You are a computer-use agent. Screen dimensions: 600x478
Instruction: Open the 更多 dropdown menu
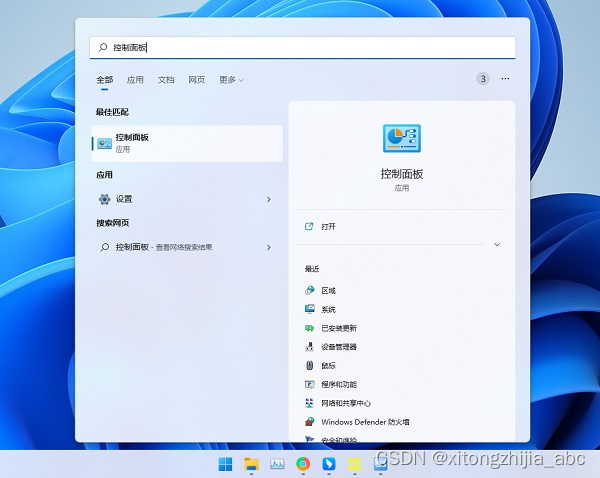(231, 80)
